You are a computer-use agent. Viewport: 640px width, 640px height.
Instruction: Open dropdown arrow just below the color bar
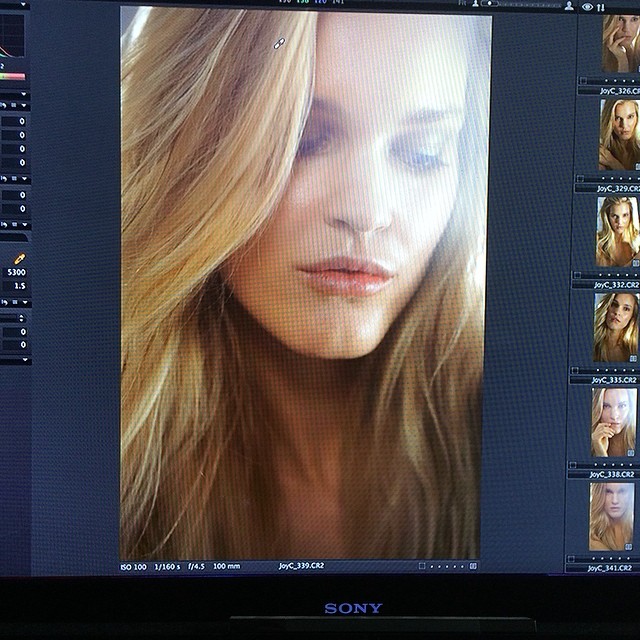[x=24, y=94]
